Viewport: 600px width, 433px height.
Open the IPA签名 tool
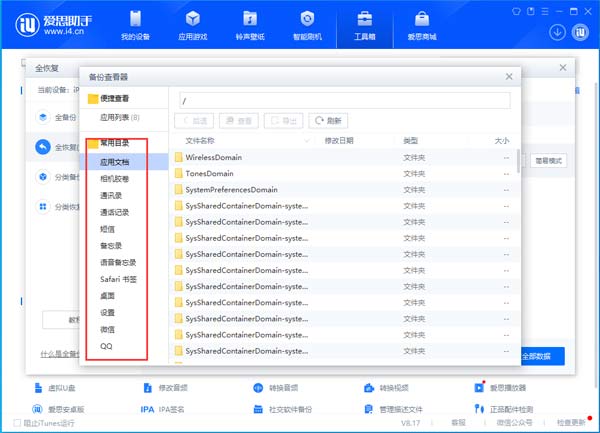coord(162,409)
